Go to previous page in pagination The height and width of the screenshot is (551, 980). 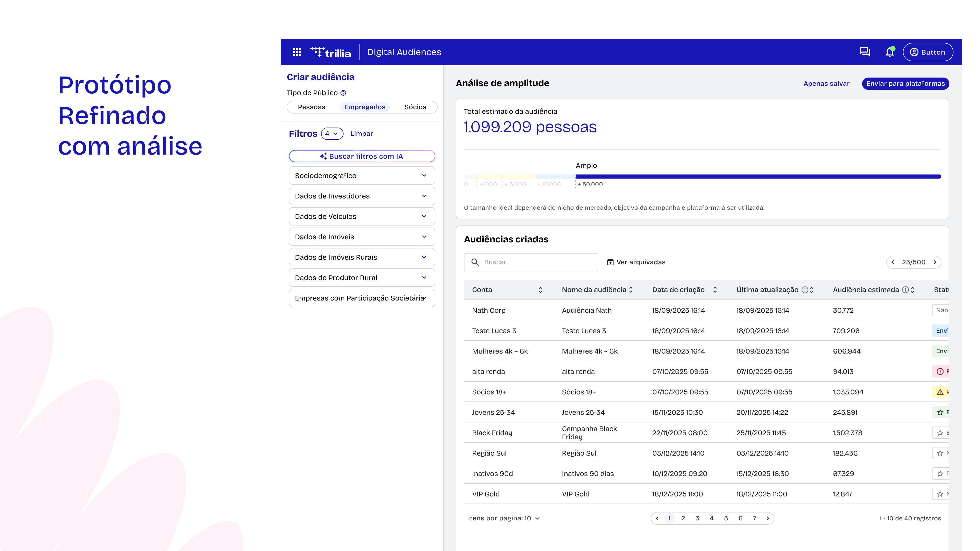[657, 518]
